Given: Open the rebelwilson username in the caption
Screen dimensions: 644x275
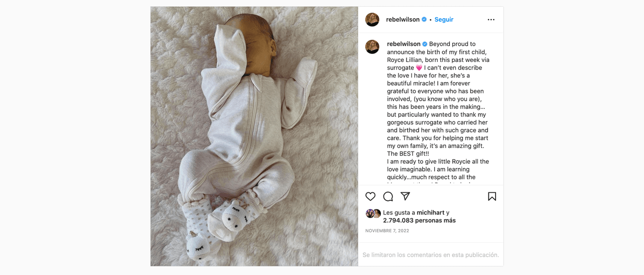Looking at the screenshot, I should point(404,44).
